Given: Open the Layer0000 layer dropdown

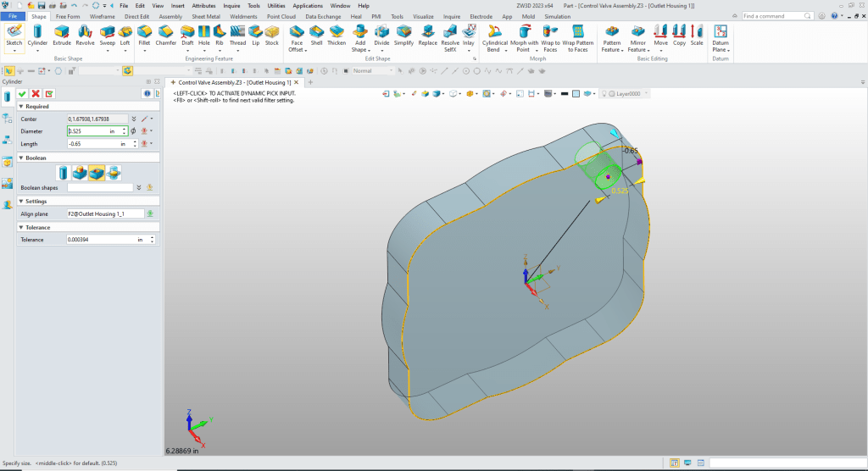Looking at the screenshot, I should coord(647,94).
